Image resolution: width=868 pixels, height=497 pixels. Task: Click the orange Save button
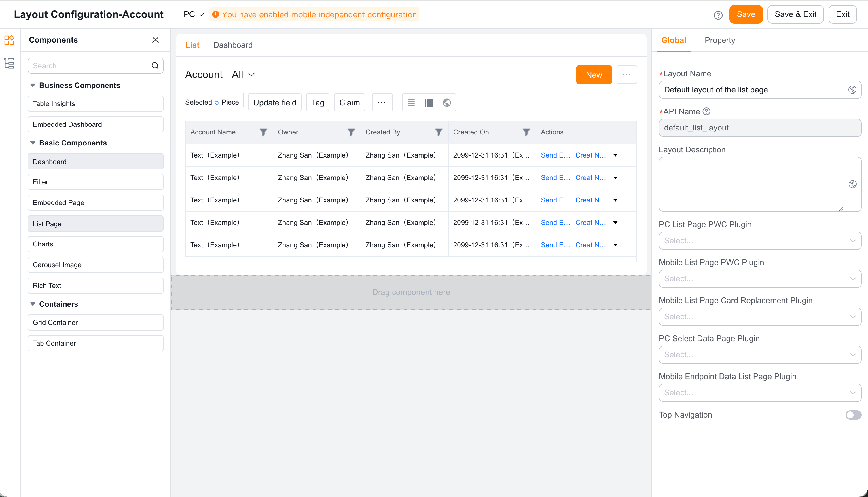tap(746, 14)
